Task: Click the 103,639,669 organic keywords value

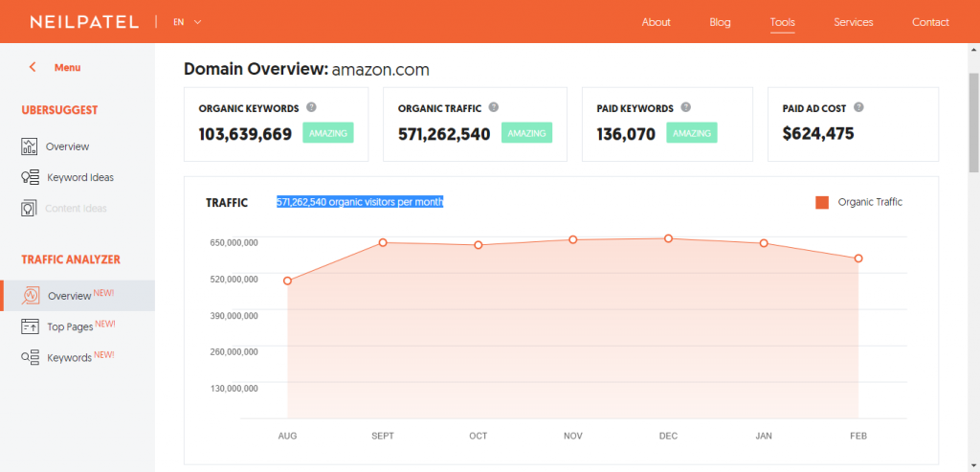Action: tap(245, 134)
